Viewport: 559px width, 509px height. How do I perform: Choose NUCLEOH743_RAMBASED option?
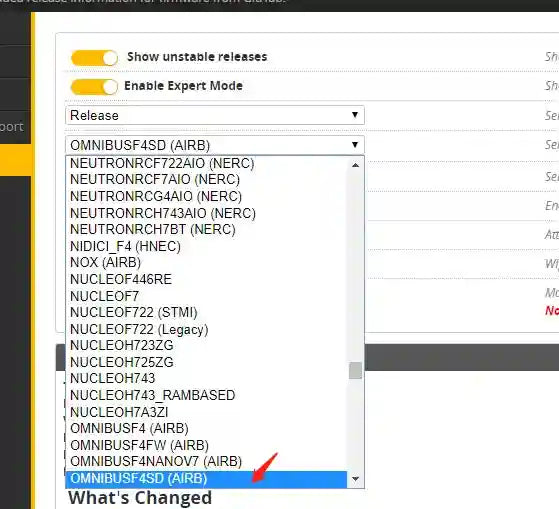pos(206,395)
